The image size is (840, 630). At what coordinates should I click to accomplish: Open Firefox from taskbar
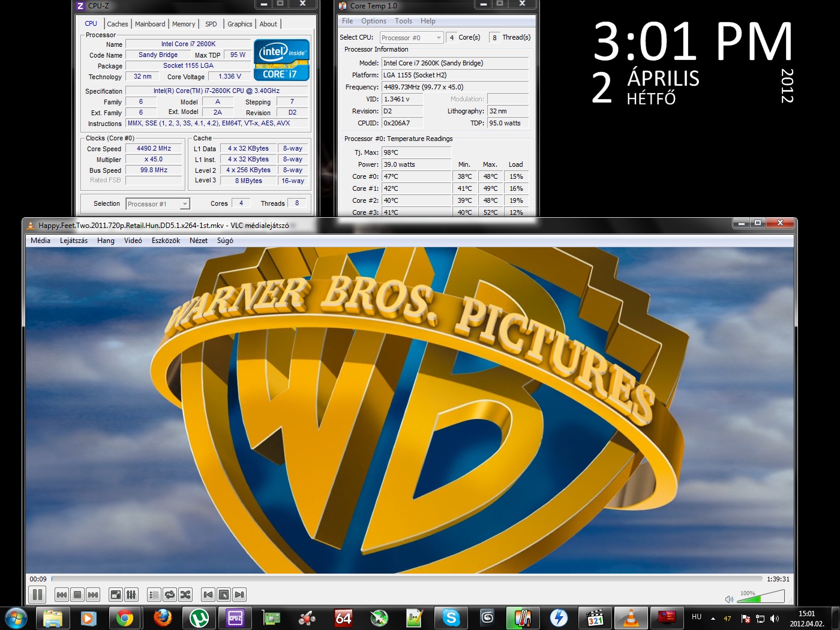pyautogui.click(x=162, y=618)
